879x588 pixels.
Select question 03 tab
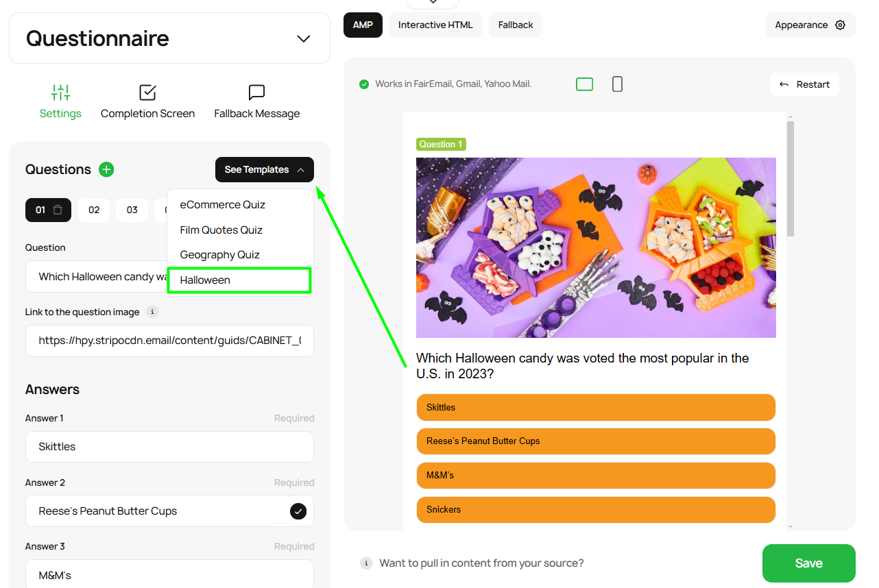(x=132, y=210)
